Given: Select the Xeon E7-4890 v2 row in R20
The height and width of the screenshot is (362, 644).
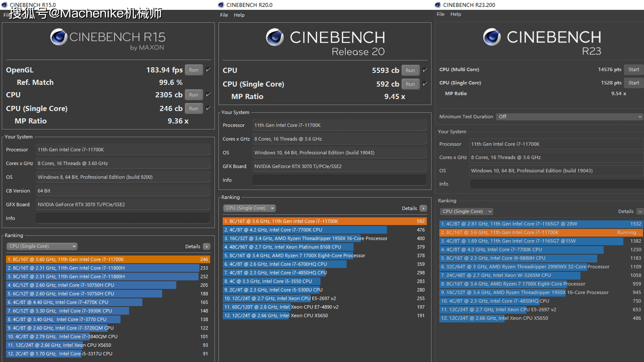Looking at the screenshot, I should click(325, 307).
